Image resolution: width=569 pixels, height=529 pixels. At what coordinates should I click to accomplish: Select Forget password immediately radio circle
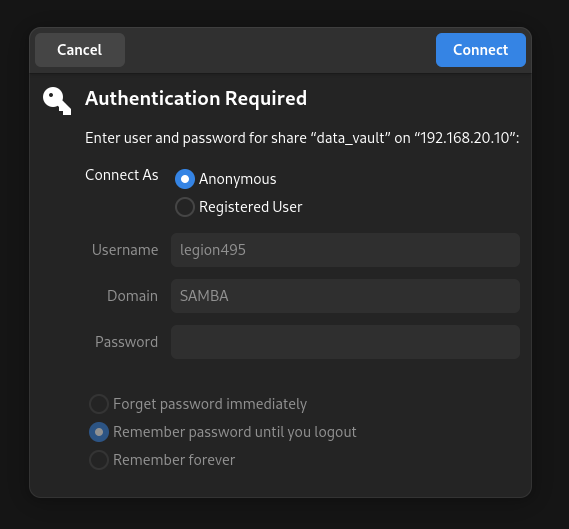99,404
